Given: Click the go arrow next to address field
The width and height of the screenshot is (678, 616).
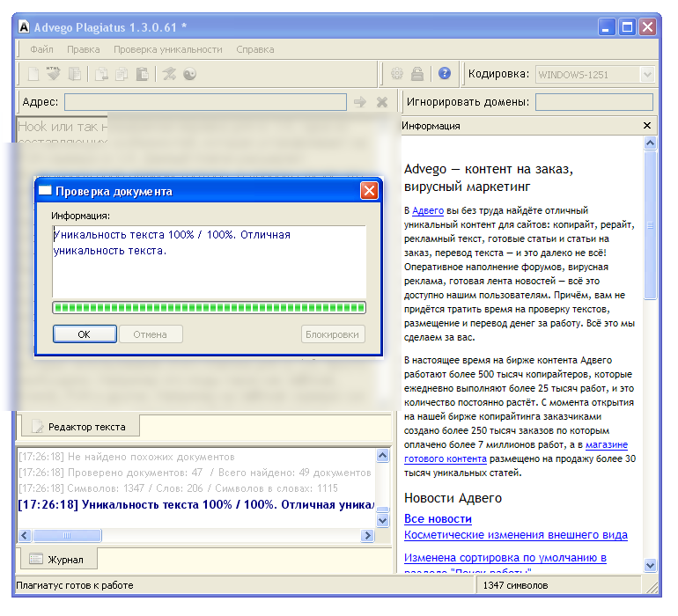Looking at the screenshot, I should coord(360,102).
